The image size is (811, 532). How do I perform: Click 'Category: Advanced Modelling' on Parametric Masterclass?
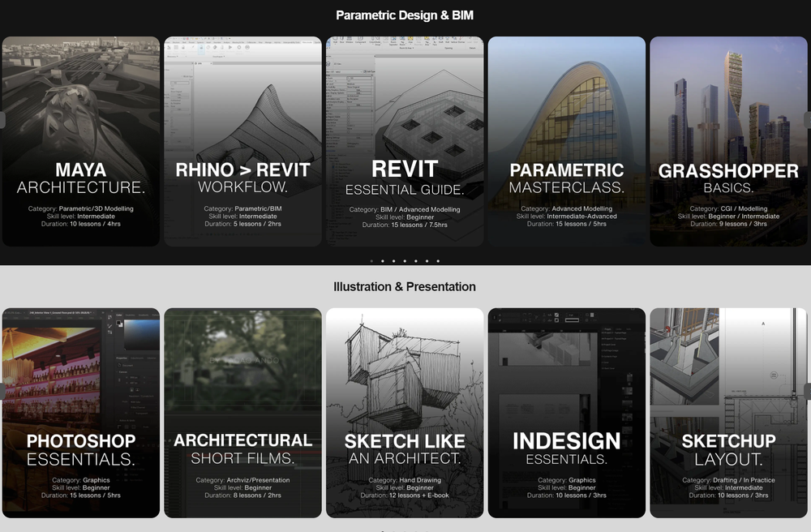point(567,209)
